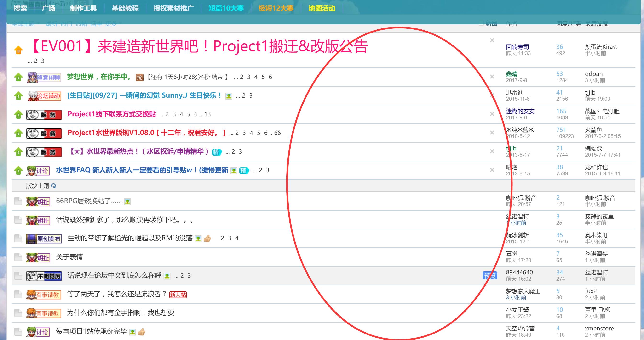Open 地图活动 navigation item
The height and width of the screenshot is (340, 644).
(x=322, y=8)
